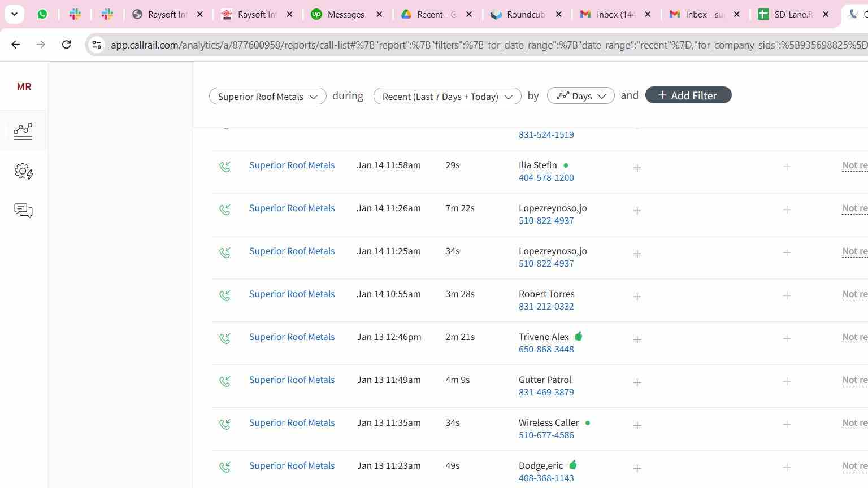Open phone number 831-469-3879
868x488 pixels.
[546, 392]
